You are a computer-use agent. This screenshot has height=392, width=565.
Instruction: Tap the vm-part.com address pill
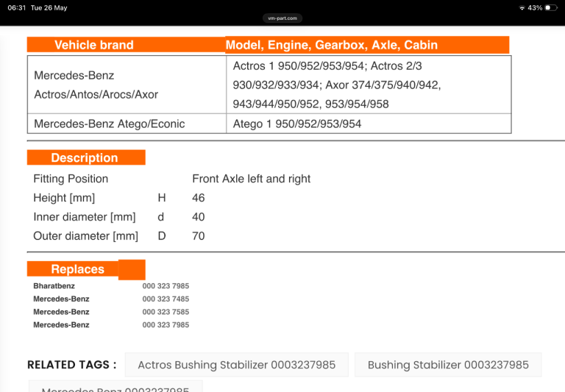pos(282,18)
